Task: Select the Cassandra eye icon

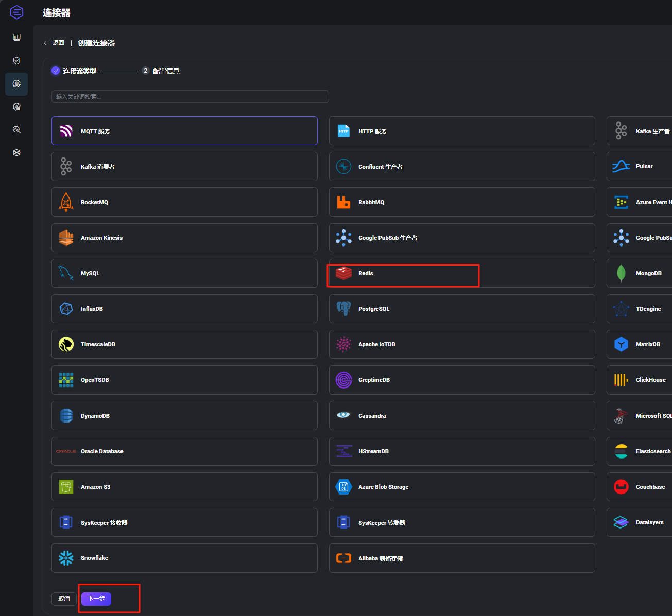Action: (x=343, y=415)
